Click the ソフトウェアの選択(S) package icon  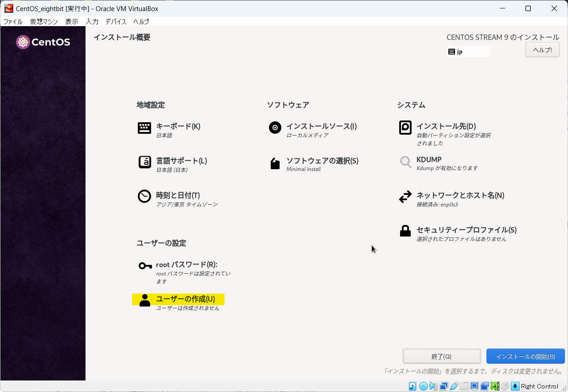point(275,163)
